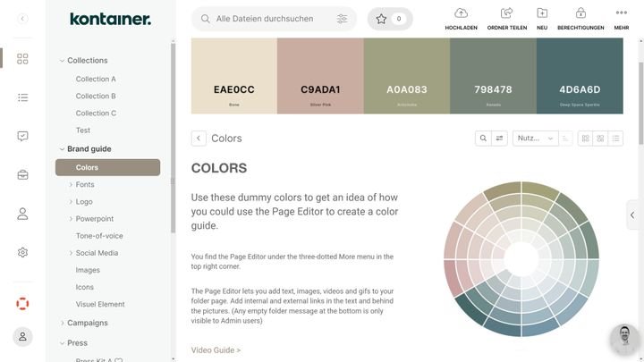Image resolution: width=644 pixels, height=362 pixels.
Task: Collapse the Collections tree section
Action: point(62,61)
